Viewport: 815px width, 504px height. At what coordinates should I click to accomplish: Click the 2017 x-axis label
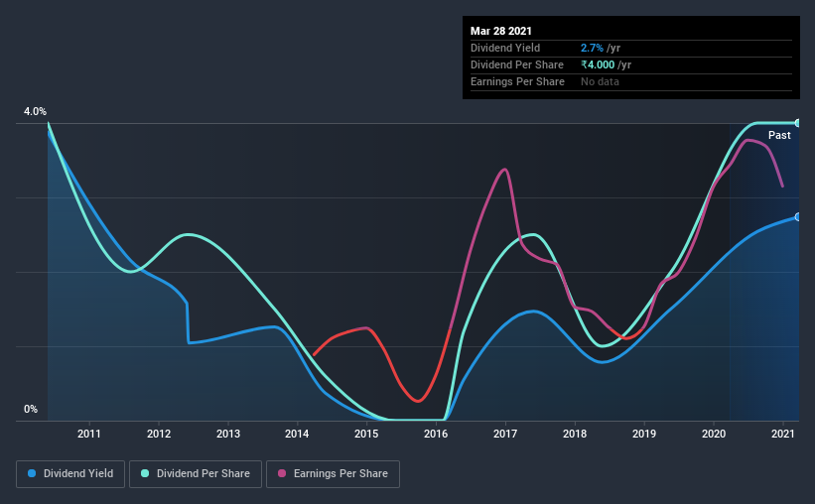pos(505,434)
